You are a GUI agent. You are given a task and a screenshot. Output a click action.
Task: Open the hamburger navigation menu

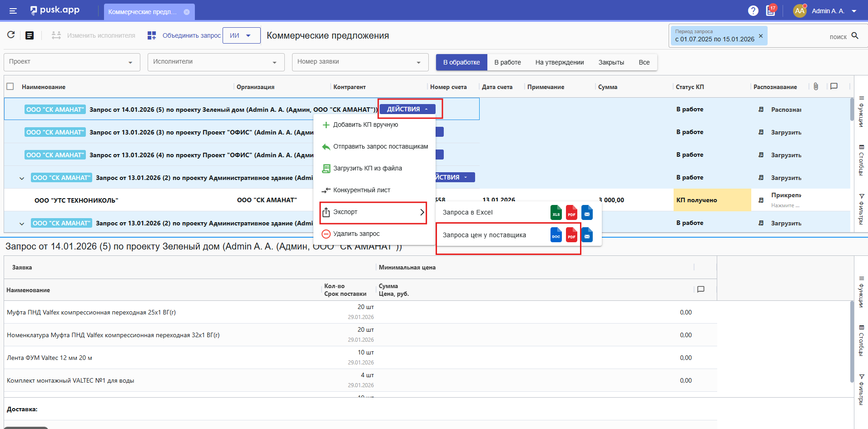13,11
